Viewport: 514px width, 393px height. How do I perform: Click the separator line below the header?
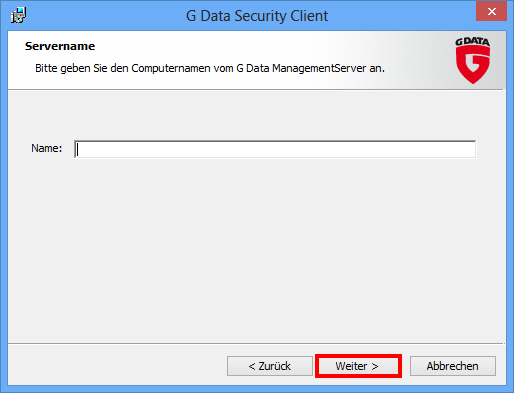(257, 89)
